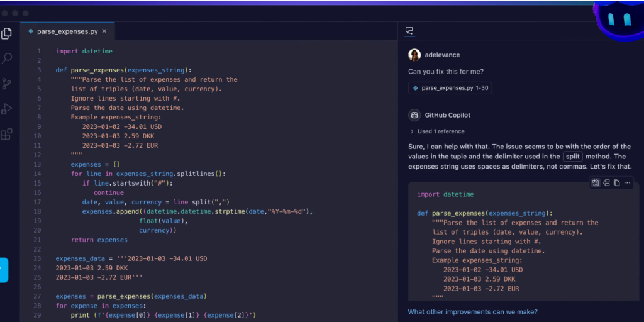Click 'import datetime' on editor line 1
The image size is (644, 322).
(84, 52)
